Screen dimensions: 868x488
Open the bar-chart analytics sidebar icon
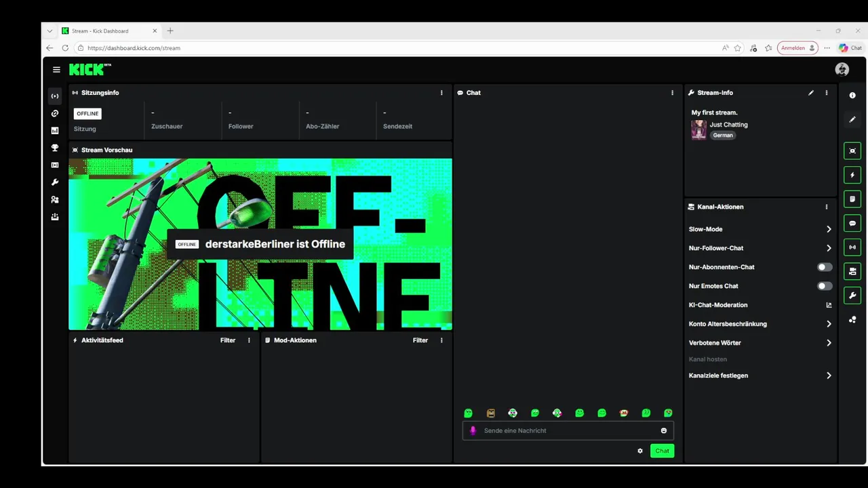click(x=55, y=131)
